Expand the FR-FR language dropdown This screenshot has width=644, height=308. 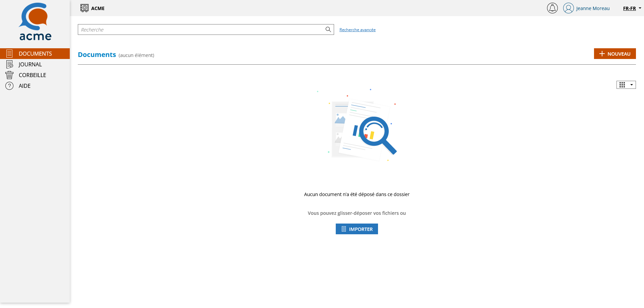click(x=632, y=8)
